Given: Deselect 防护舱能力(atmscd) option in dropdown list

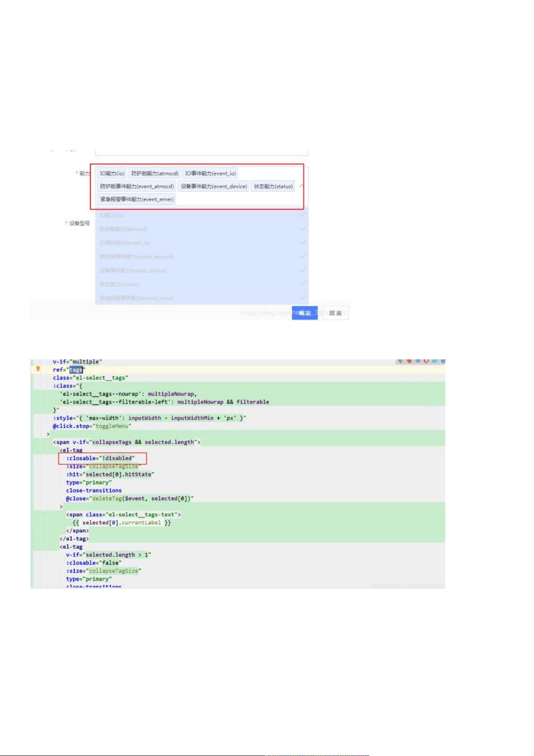Looking at the screenshot, I should click(202, 229).
